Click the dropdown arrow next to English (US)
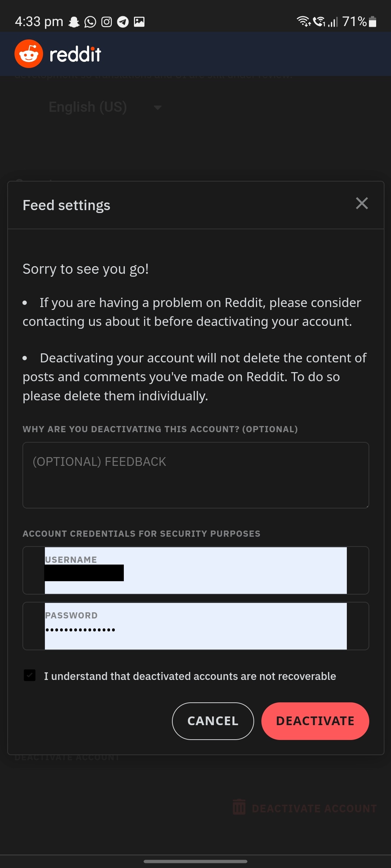The image size is (391, 868). (157, 107)
